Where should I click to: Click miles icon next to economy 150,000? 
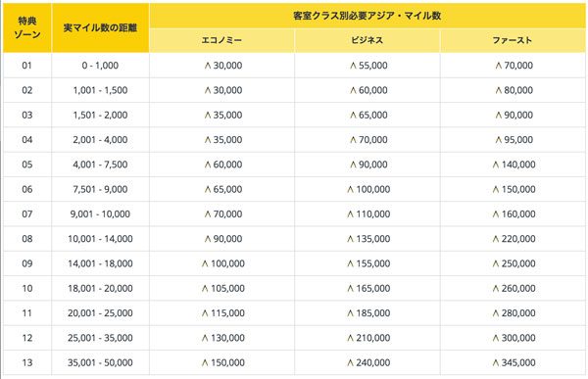point(205,362)
